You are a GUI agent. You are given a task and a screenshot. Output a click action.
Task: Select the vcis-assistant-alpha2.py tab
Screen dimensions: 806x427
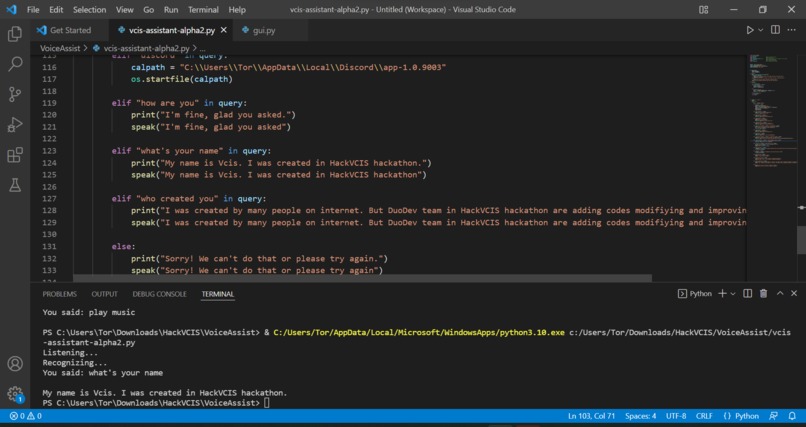pos(171,30)
